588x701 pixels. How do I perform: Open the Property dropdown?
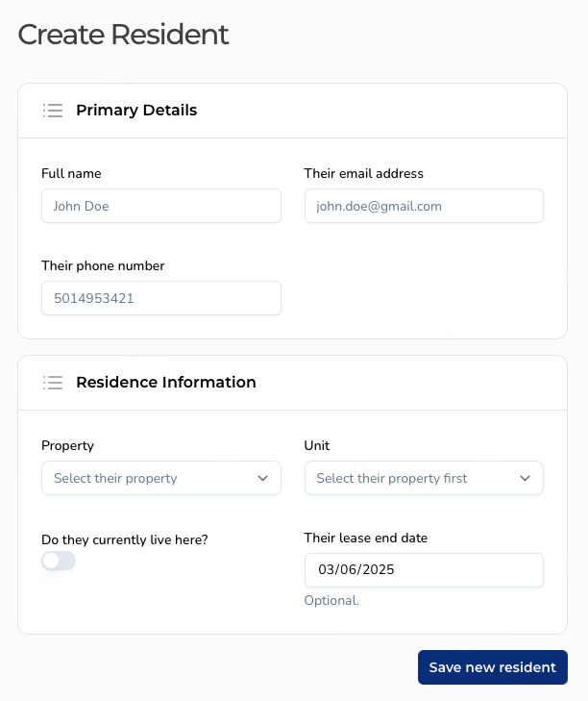tap(161, 478)
